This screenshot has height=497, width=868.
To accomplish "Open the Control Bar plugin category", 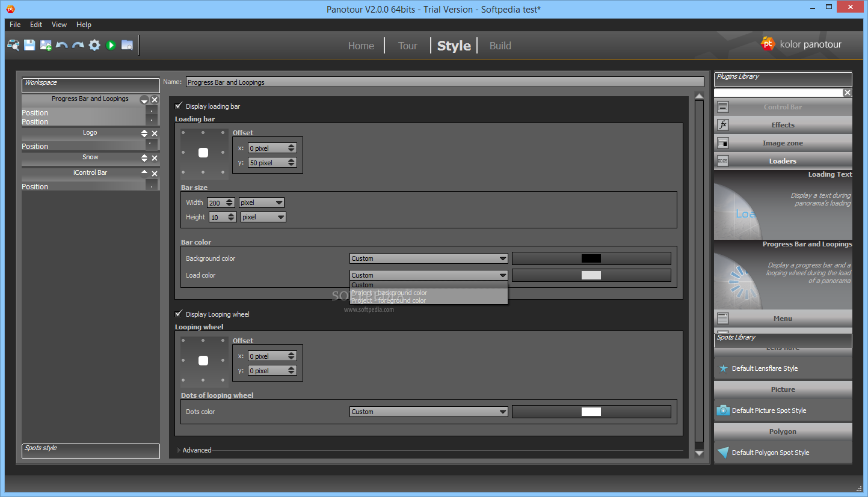I will (783, 107).
